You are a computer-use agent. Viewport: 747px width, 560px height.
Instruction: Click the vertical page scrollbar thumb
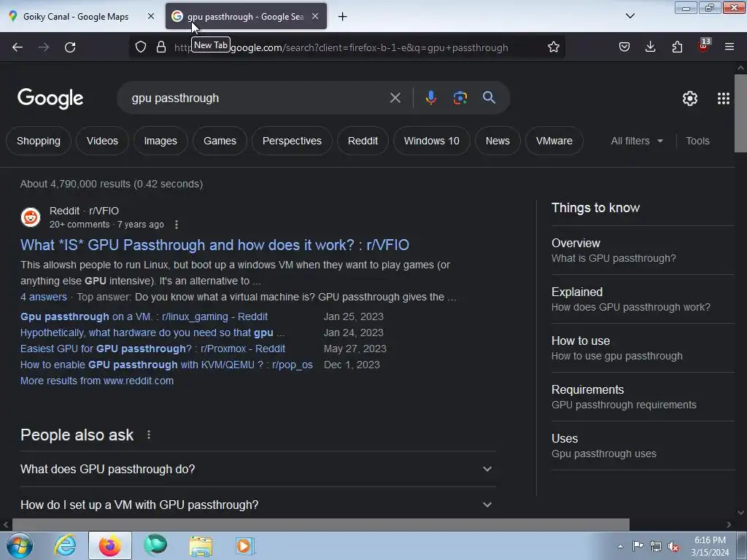(x=740, y=113)
